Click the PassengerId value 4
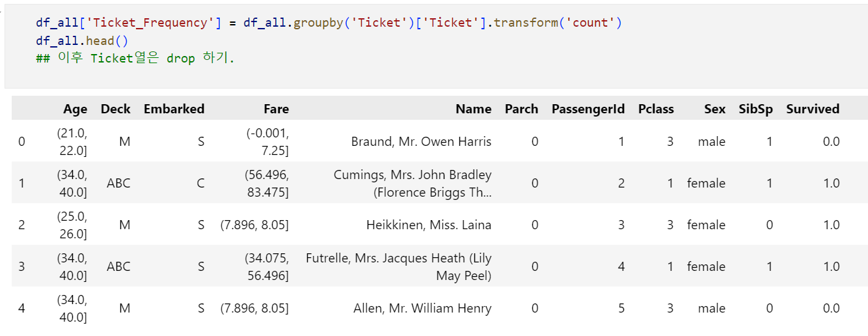868x336 pixels. [x=621, y=266]
